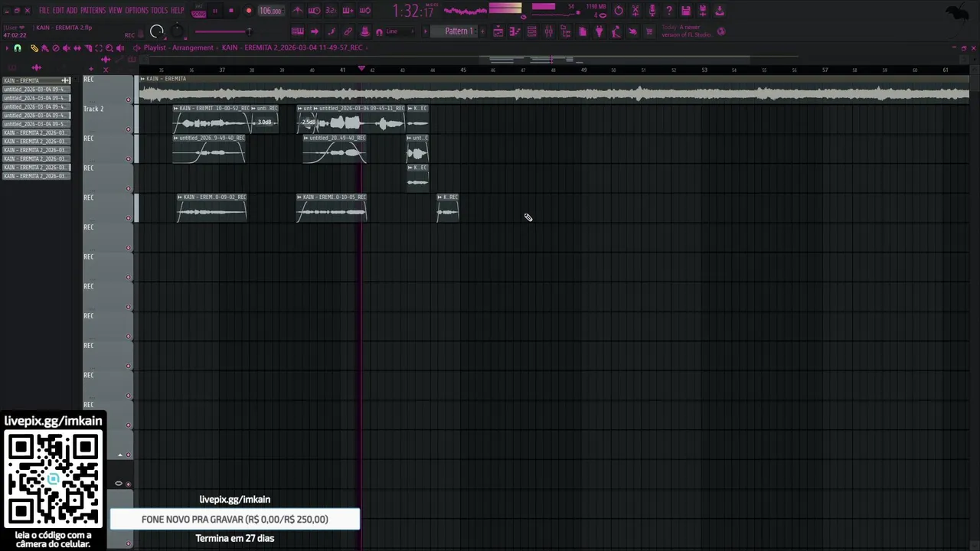
Task: Toggle the record button in transport
Action: point(249,11)
